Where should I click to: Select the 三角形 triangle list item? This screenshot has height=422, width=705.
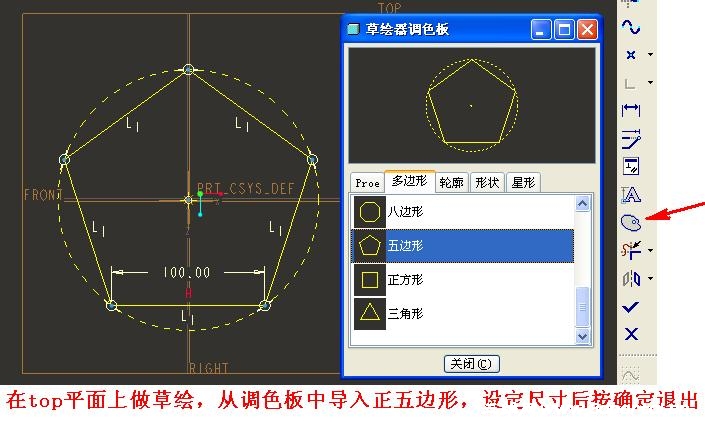(463, 313)
